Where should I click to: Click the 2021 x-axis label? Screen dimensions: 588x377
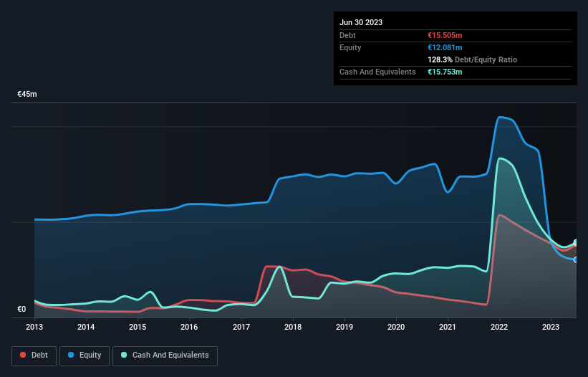tap(448, 327)
